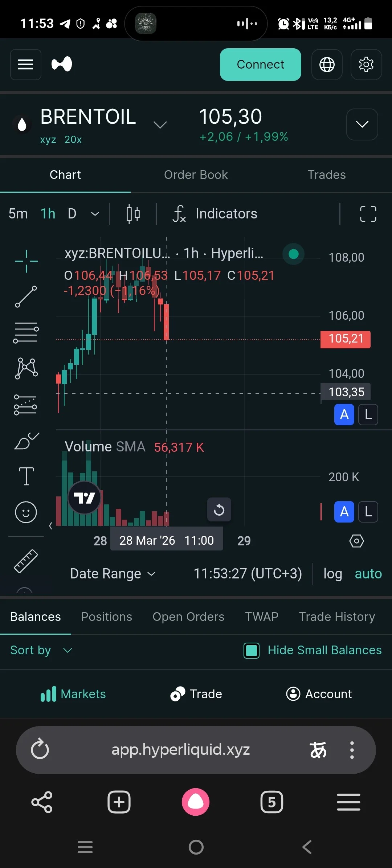Enable log scale in bottom bar

(x=333, y=574)
